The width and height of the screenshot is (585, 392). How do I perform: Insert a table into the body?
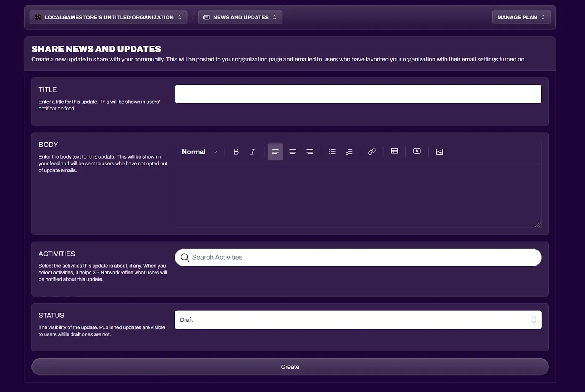pyautogui.click(x=394, y=151)
